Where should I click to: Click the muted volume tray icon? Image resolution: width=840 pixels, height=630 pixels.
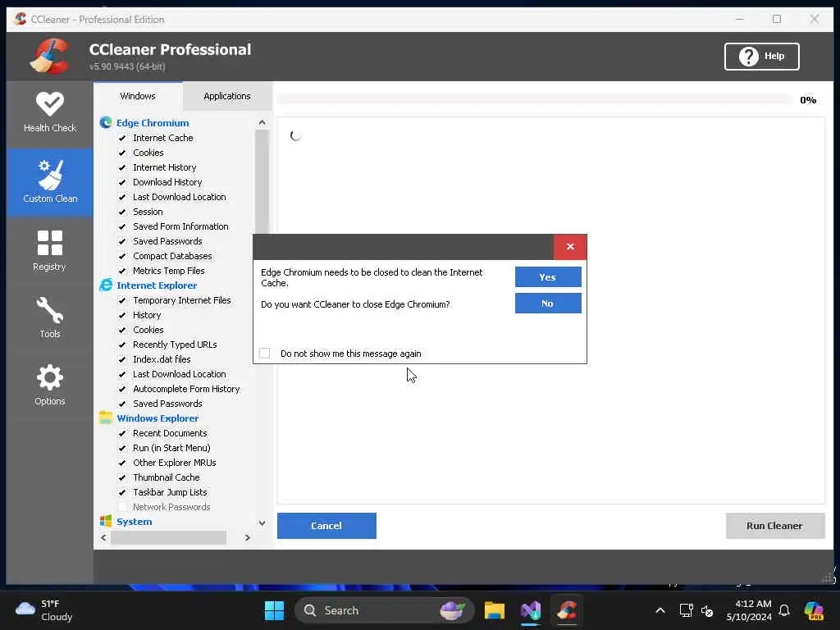[707, 610]
